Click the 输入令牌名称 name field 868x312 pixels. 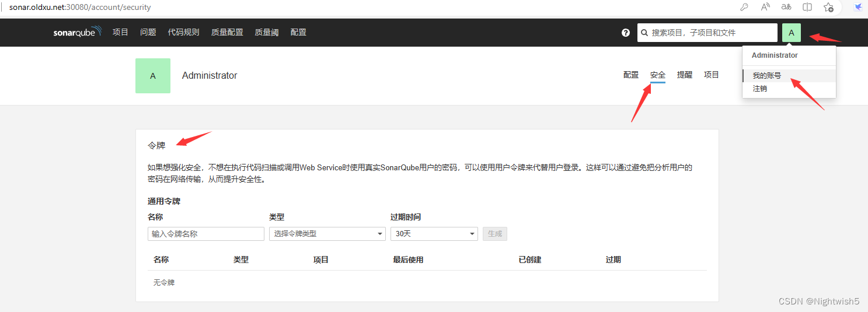pos(206,234)
